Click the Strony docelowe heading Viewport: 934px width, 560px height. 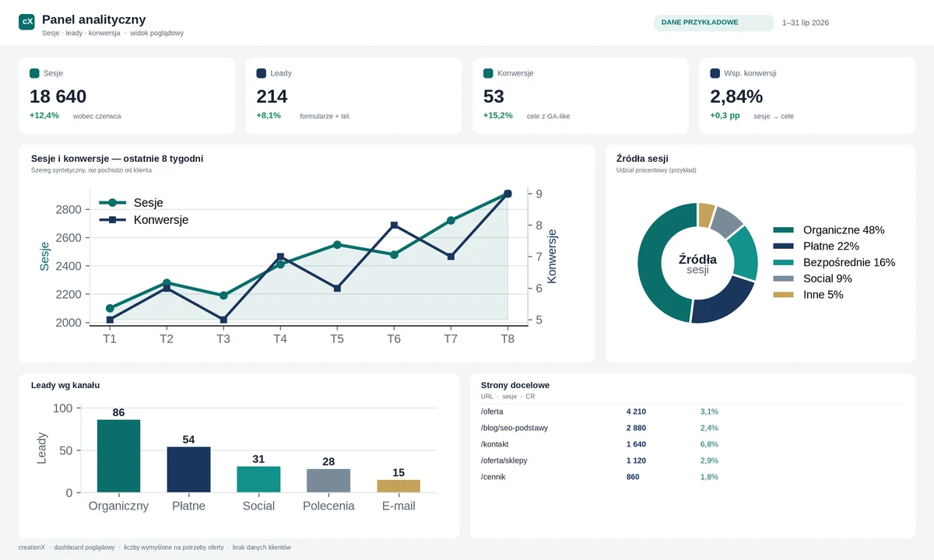point(515,386)
